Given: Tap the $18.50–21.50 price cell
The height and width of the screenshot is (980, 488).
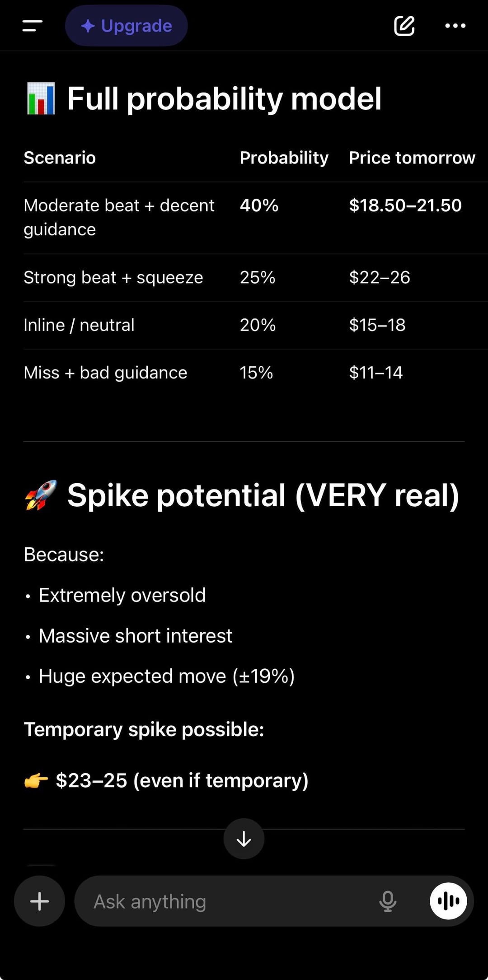Looking at the screenshot, I should 405,205.
